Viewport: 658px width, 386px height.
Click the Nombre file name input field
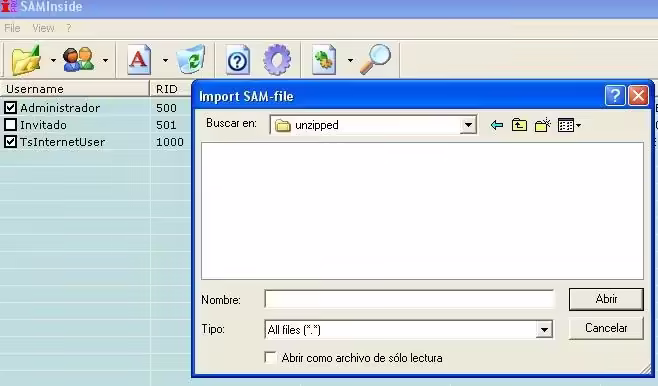(409, 299)
